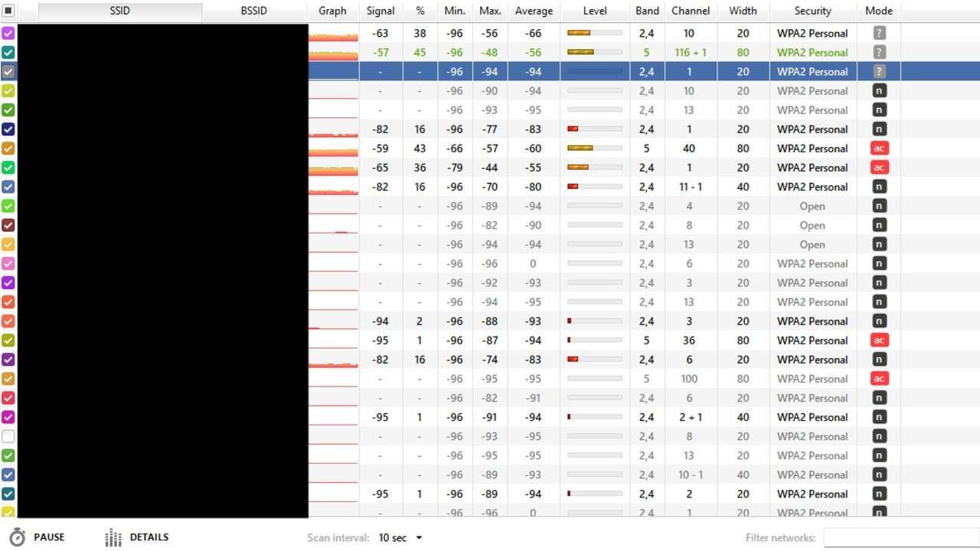Sort by the SSID column header
This screenshot has width=980, height=551.
[120, 11]
